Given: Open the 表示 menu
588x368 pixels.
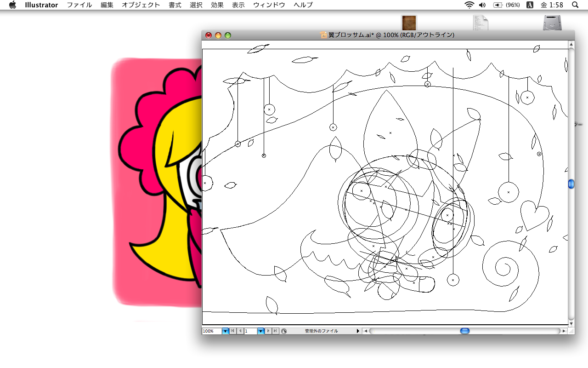Looking at the screenshot, I should coord(238,5).
